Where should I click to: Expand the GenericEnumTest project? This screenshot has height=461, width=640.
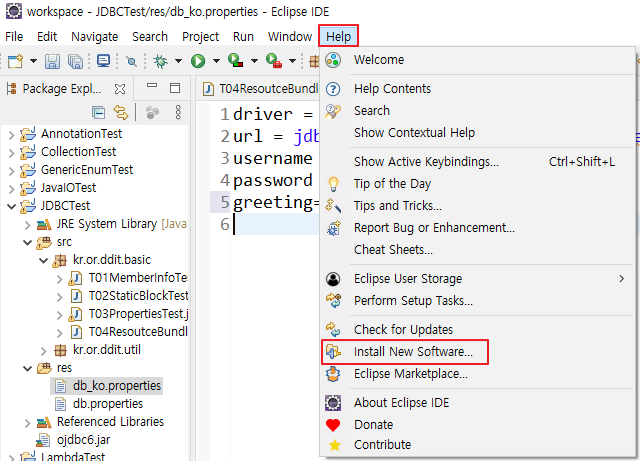pyautogui.click(x=11, y=171)
